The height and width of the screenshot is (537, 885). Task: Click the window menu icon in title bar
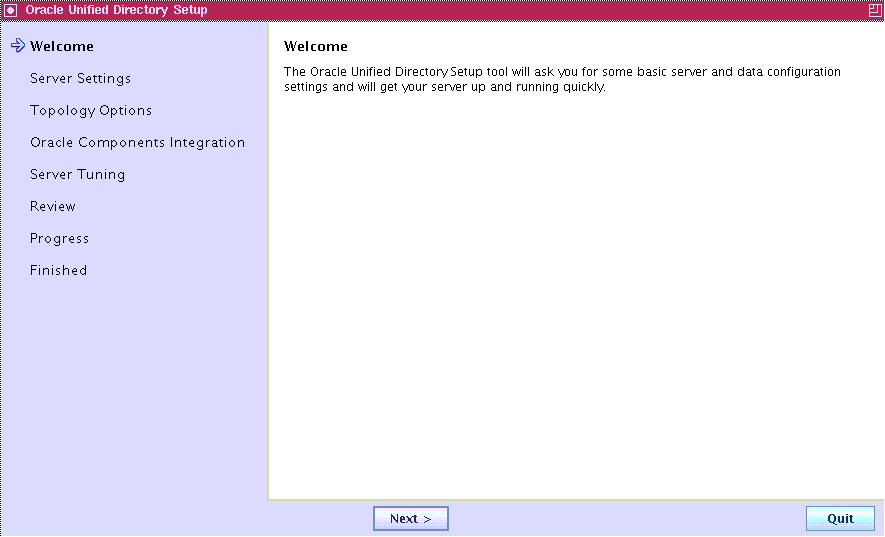coord(10,10)
